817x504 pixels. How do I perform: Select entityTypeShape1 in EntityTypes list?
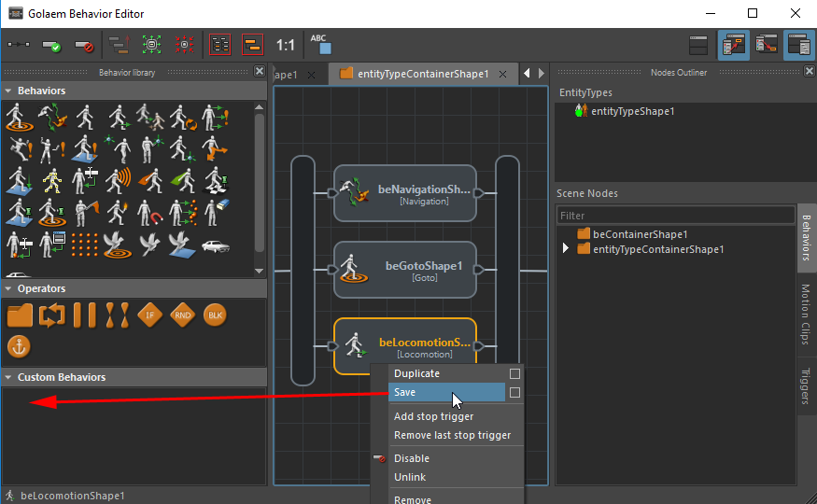pyautogui.click(x=632, y=111)
